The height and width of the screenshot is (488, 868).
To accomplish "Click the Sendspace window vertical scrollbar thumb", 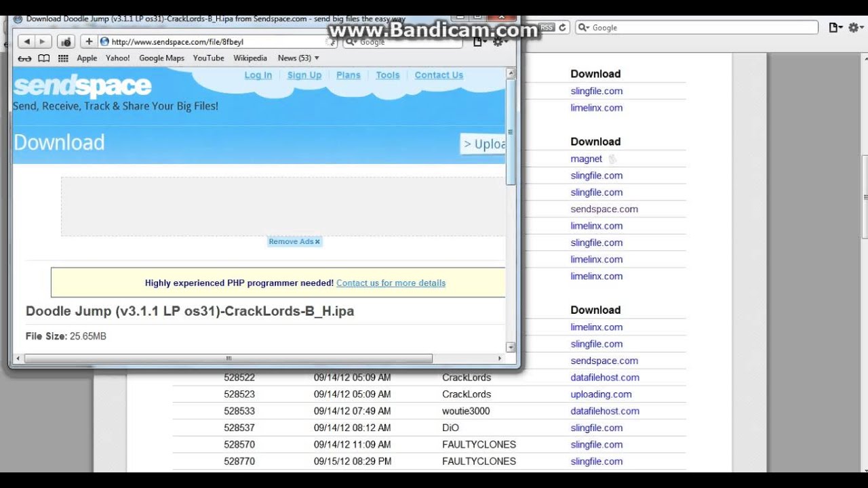I will coord(511,132).
